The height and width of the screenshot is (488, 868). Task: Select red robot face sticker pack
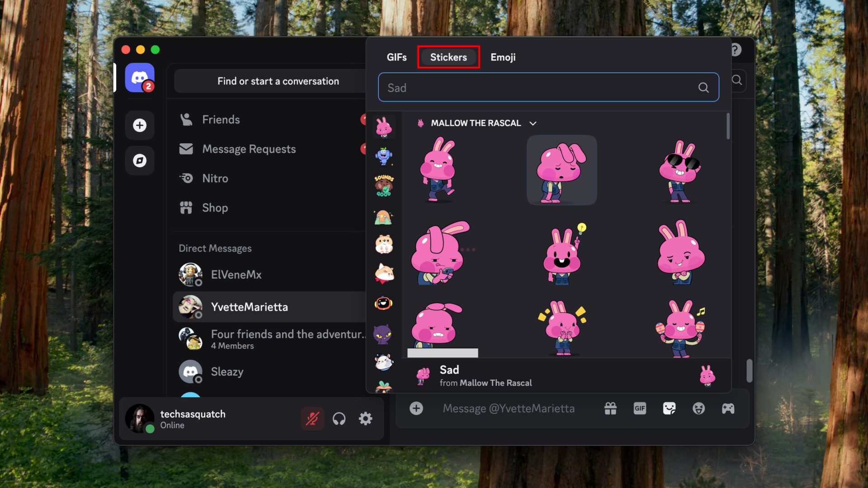point(384,303)
